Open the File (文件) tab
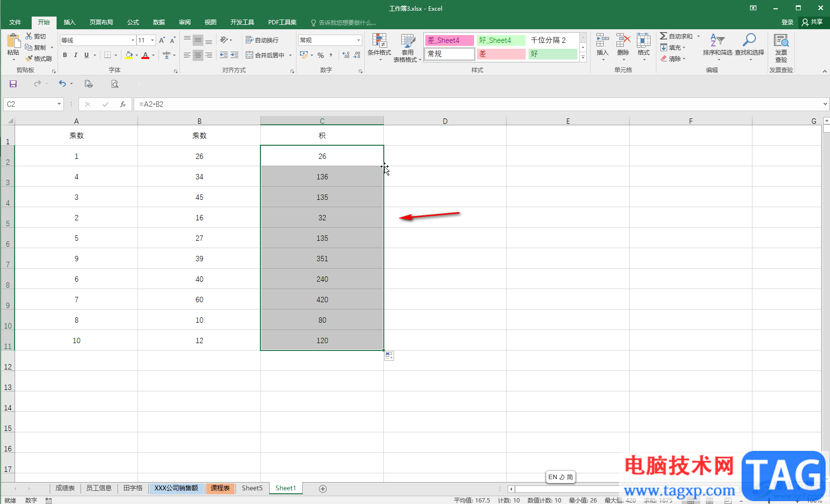This screenshot has width=830, height=504. 15,22
